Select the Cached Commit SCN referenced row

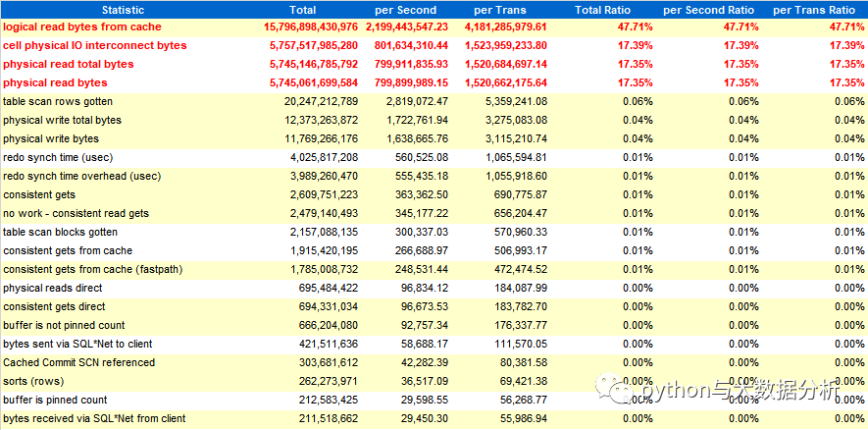pyautogui.click(x=78, y=363)
